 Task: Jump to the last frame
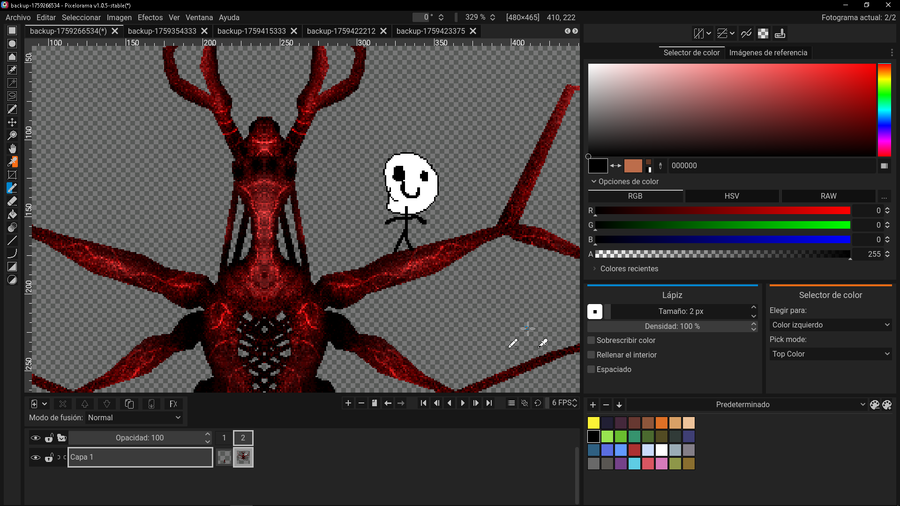[x=489, y=403]
